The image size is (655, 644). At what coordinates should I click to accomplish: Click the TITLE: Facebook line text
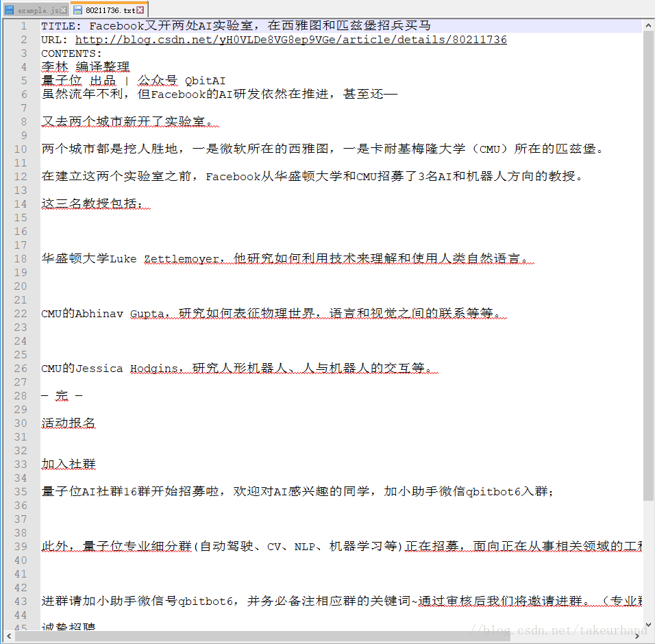coord(236,26)
